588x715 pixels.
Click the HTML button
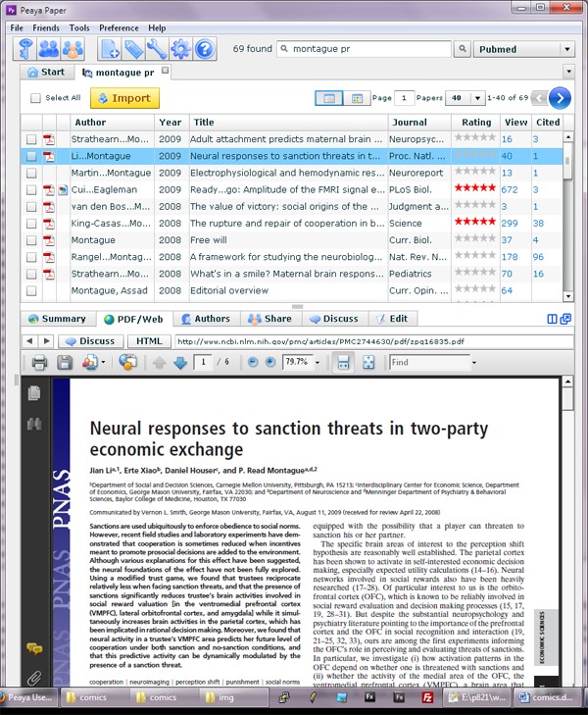(x=149, y=341)
